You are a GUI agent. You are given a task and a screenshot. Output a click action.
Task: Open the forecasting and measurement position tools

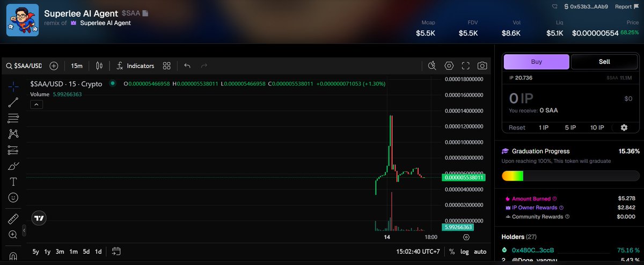(x=13, y=150)
